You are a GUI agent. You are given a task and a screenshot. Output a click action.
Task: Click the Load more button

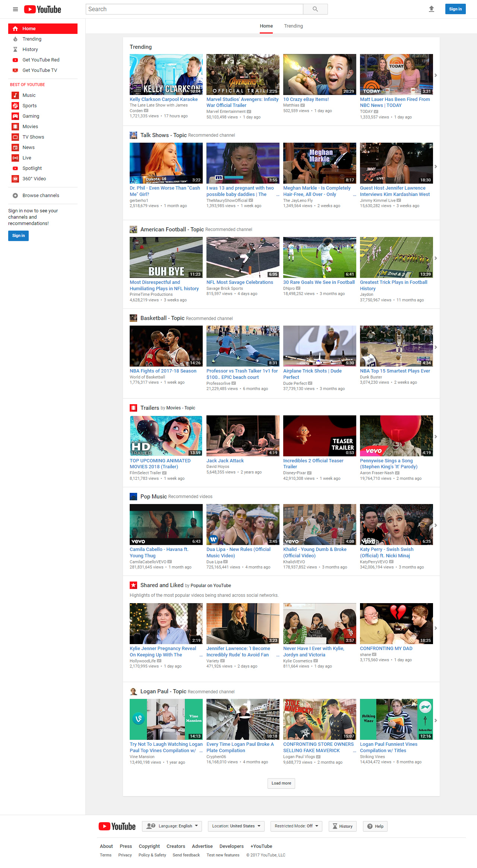(x=281, y=783)
